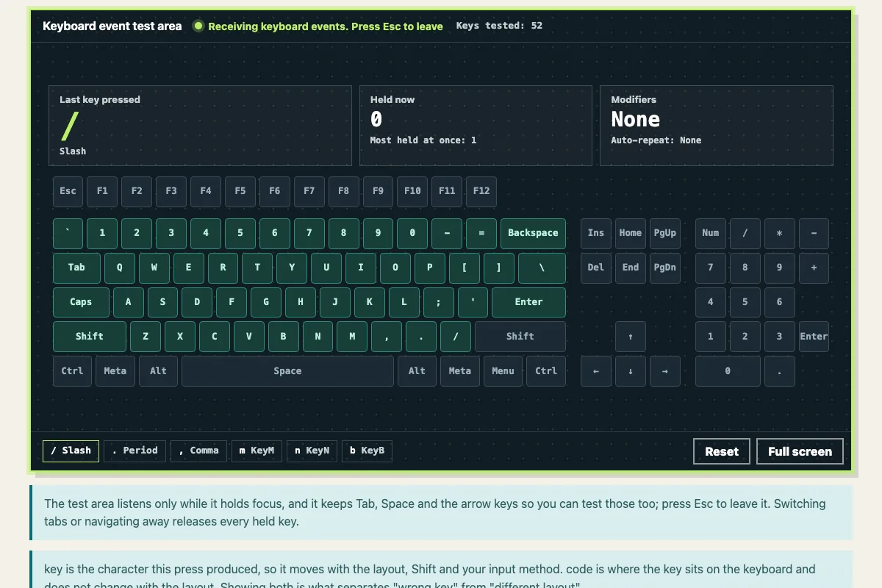
Task: Select the F1 function key
Action: (102, 191)
